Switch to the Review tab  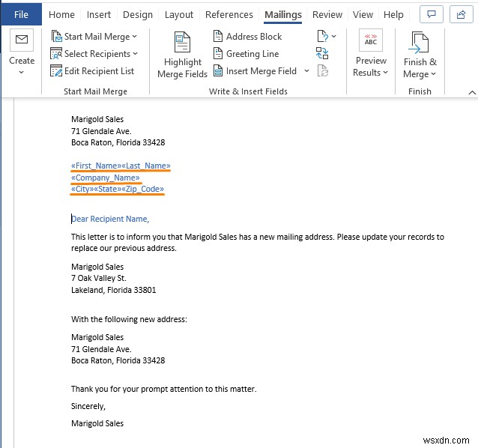(327, 14)
